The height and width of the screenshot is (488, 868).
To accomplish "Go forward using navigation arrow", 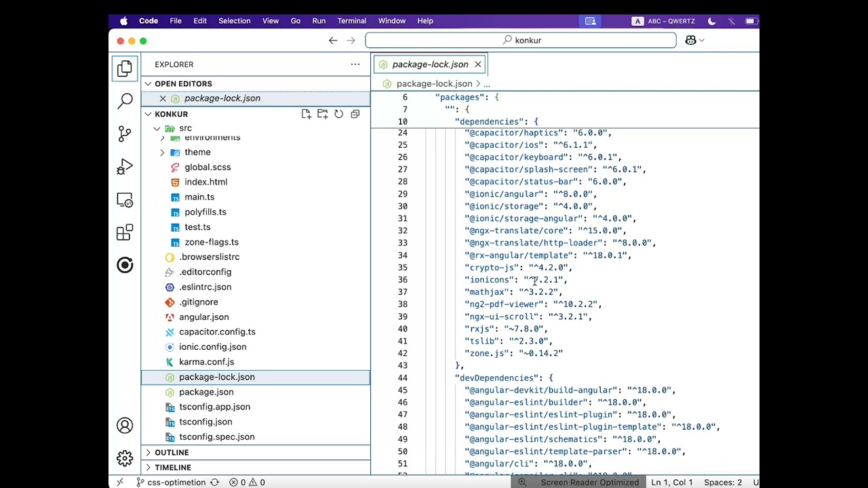I will click(351, 40).
